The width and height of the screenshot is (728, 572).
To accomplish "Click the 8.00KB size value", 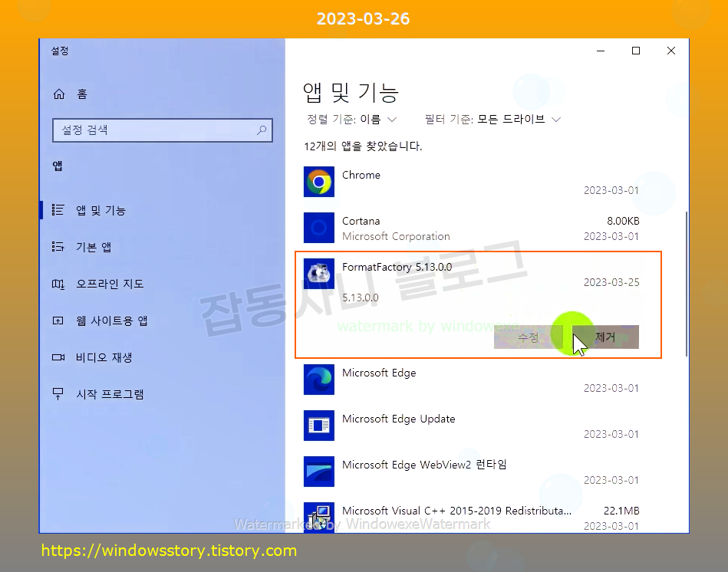I will tap(623, 221).
